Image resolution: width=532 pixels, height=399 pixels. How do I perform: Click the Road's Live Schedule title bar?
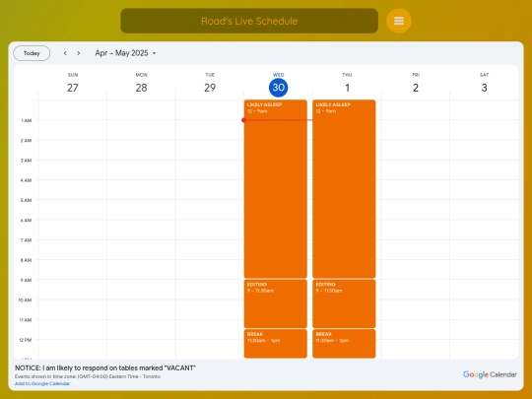(x=249, y=21)
